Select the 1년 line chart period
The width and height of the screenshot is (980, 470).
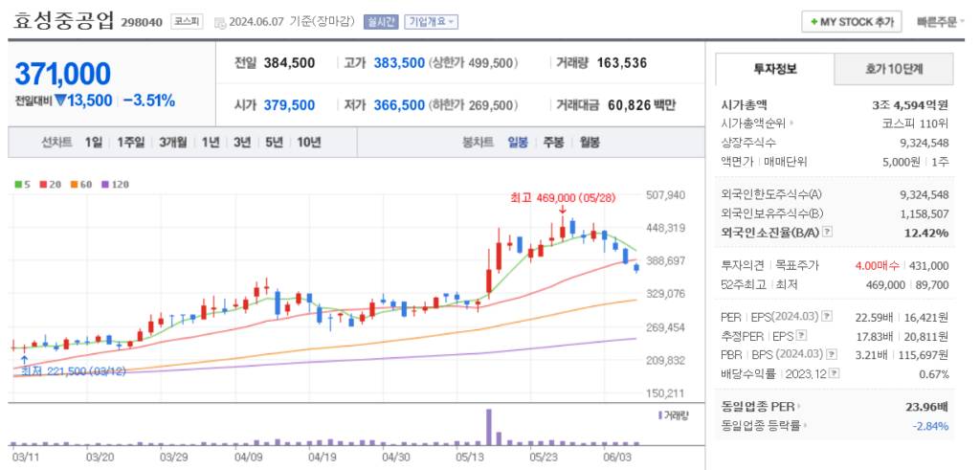(211, 142)
